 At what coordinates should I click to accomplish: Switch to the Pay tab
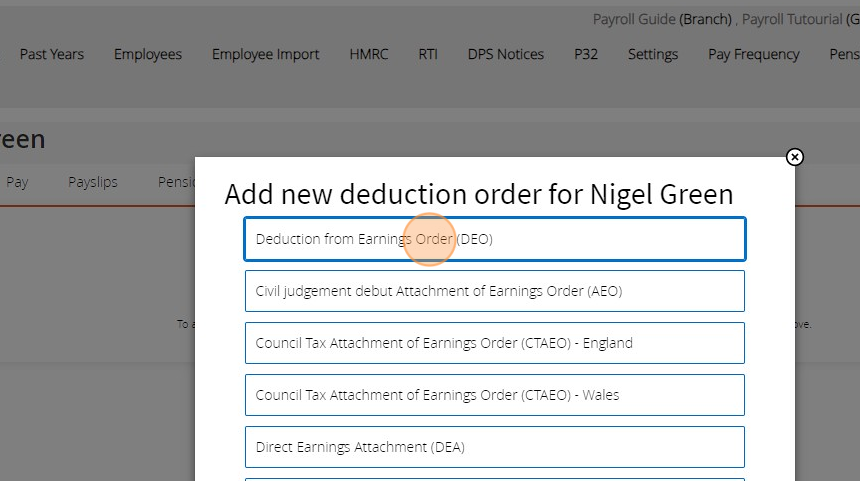[x=17, y=182]
